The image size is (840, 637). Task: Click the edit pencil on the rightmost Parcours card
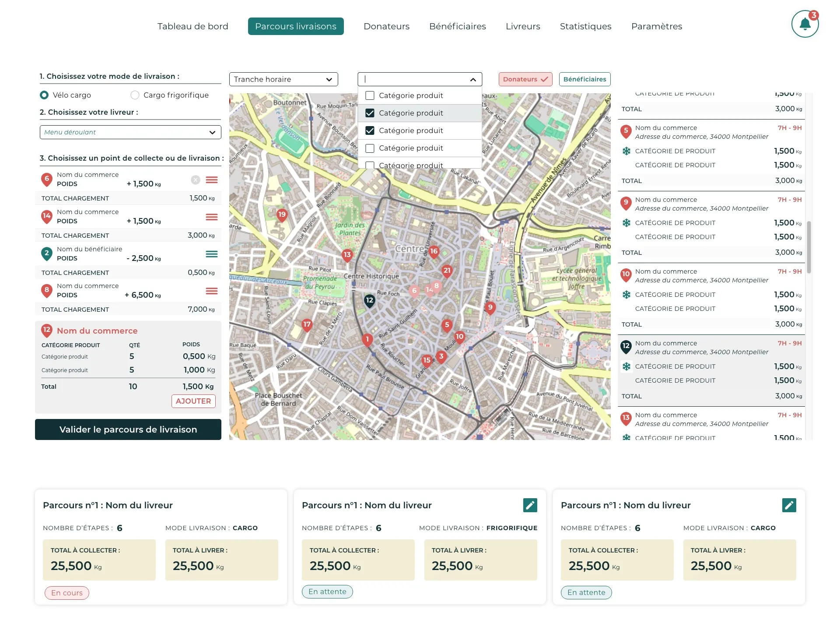click(x=789, y=505)
